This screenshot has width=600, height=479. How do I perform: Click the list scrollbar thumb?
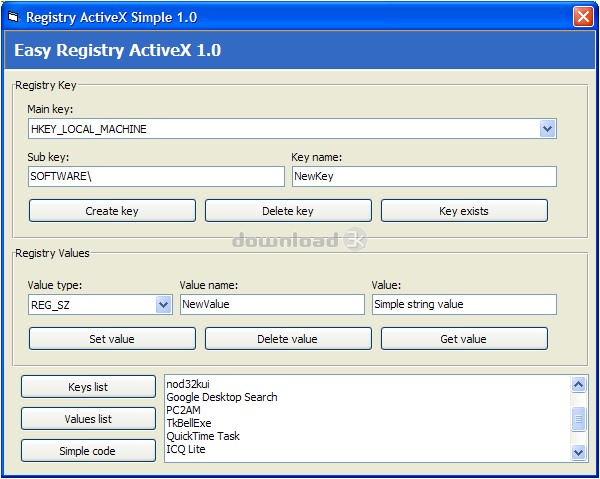[x=578, y=419]
